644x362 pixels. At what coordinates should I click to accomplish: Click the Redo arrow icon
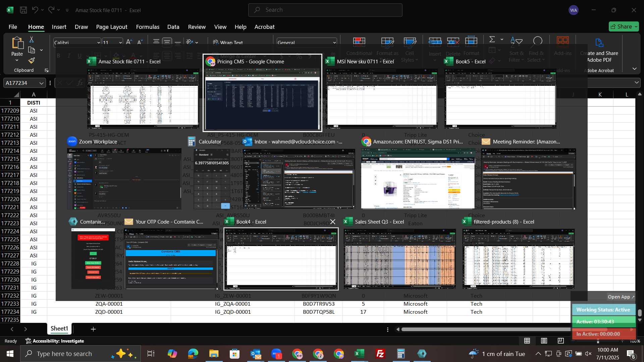tap(51, 10)
